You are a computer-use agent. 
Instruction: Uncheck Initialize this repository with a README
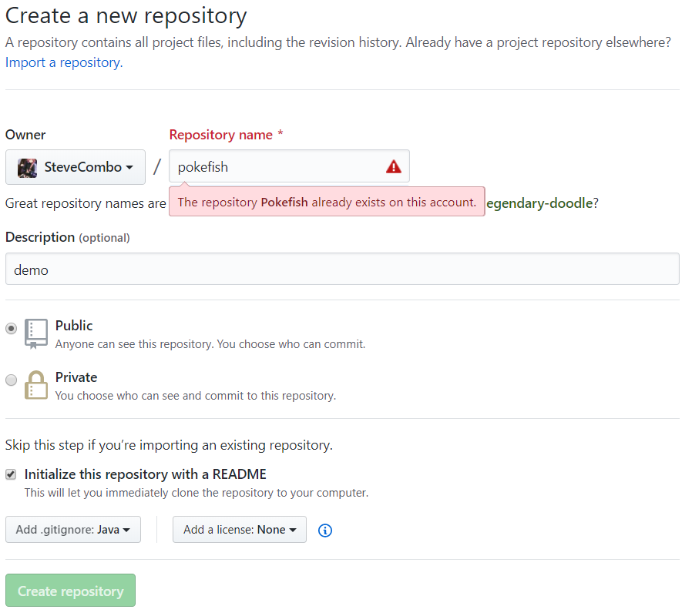tap(11, 474)
